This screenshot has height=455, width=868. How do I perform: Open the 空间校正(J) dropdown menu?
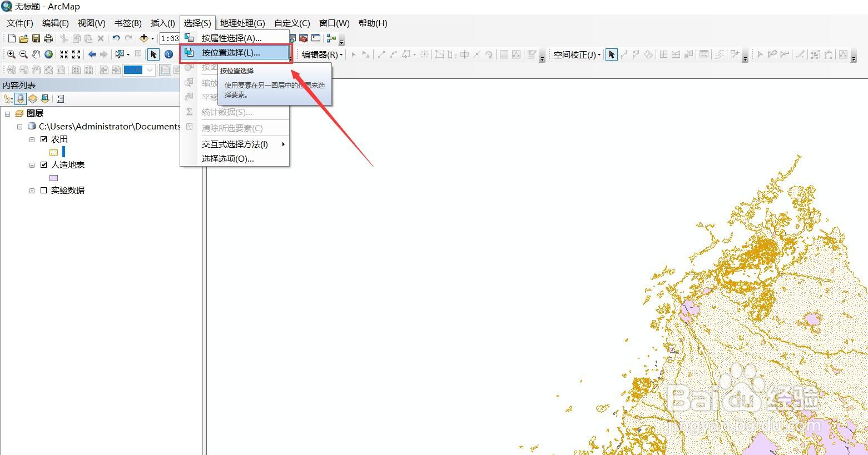577,54
